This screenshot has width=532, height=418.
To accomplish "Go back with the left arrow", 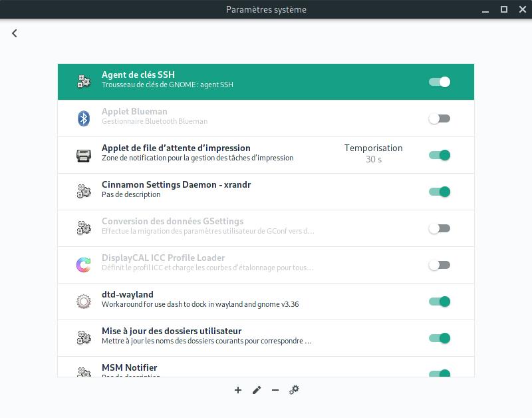I will (x=14, y=33).
